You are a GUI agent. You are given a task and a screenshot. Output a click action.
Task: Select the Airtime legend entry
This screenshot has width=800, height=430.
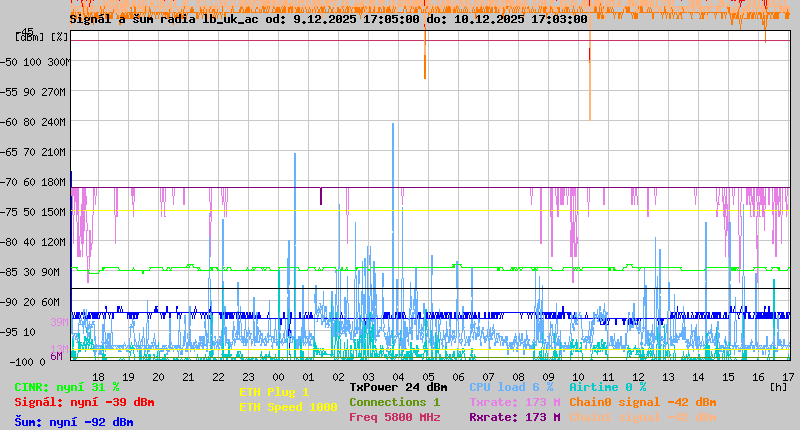coord(607,387)
